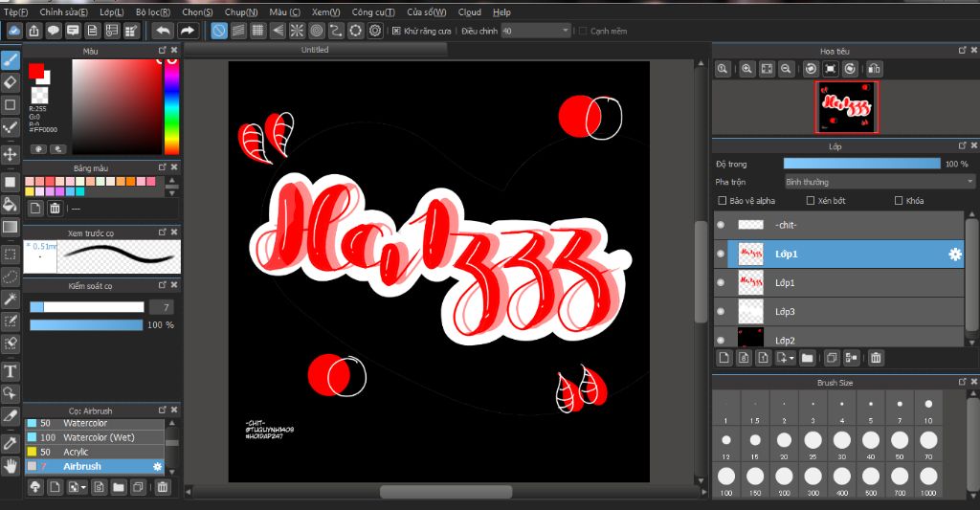The image size is (980, 510).
Task: Enable the Cạnh mềm checkbox
Action: point(583,31)
